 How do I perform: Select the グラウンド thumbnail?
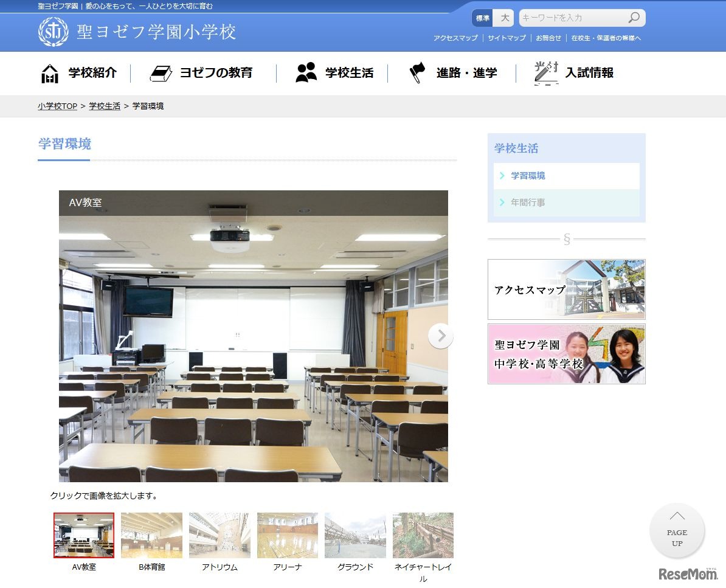355,535
